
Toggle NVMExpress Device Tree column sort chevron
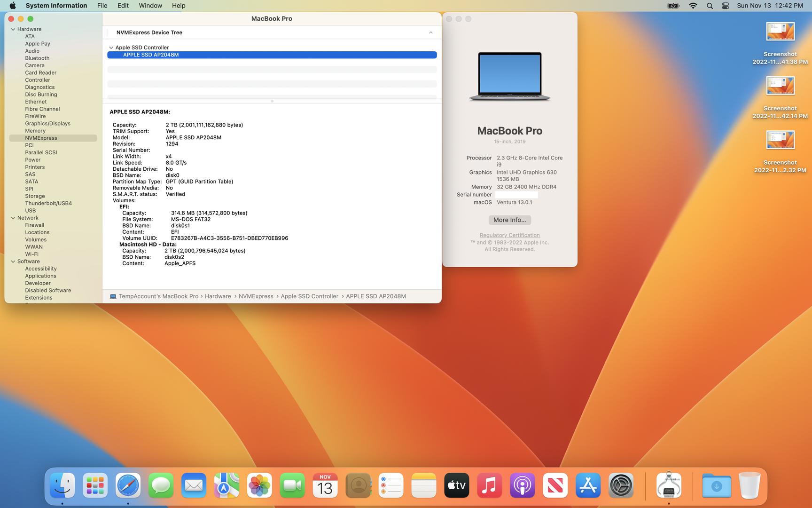click(430, 32)
